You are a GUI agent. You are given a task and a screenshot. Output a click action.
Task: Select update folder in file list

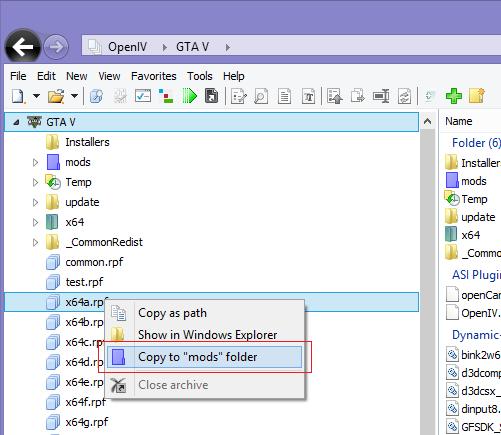click(470, 217)
